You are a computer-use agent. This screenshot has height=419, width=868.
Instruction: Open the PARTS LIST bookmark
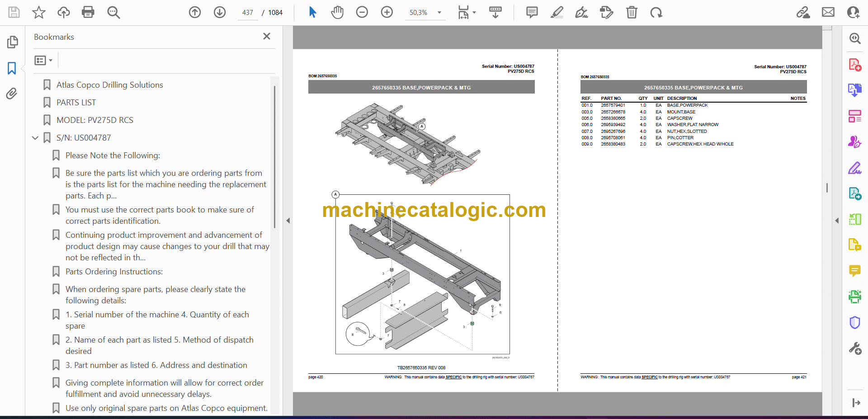(76, 103)
